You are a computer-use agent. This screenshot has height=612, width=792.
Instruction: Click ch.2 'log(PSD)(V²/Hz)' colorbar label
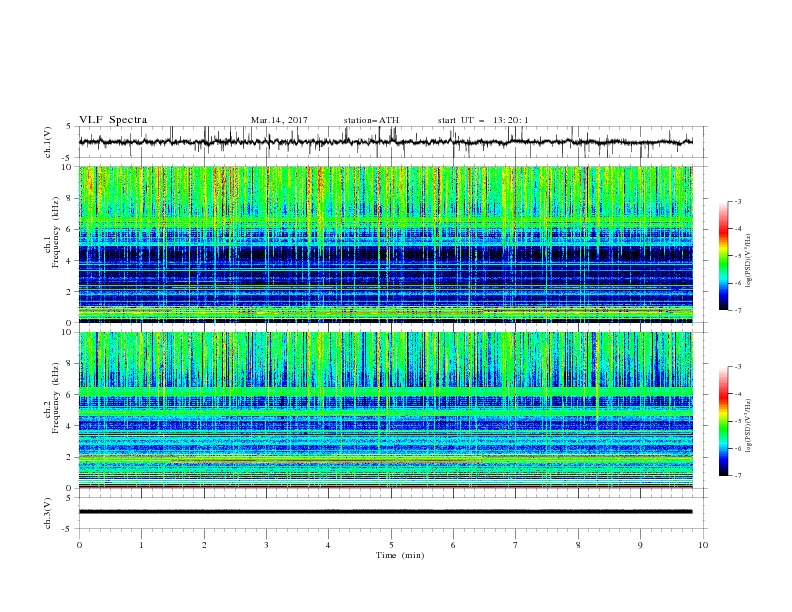749,425
